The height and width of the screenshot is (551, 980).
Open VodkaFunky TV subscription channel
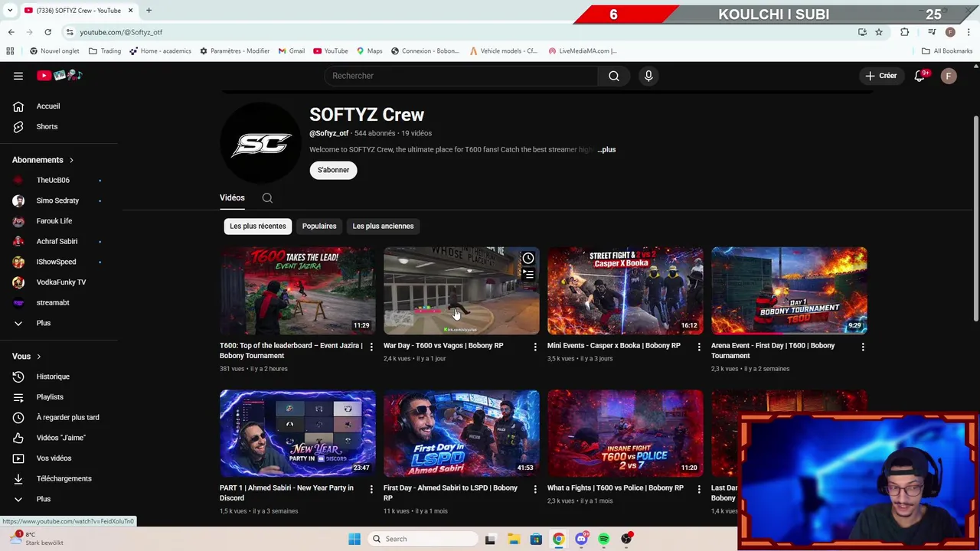coord(60,282)
